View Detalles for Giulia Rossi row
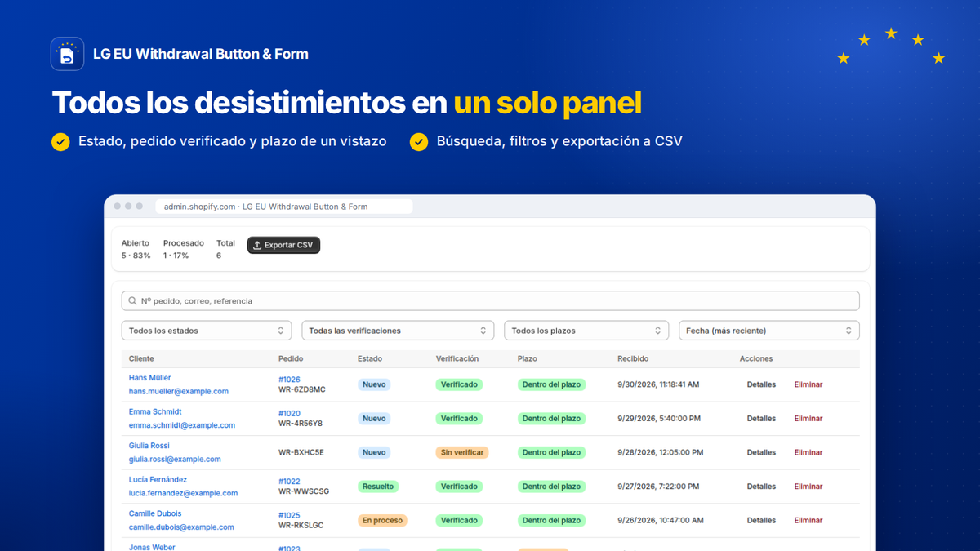Screen dimensions: 980x551 [x=761, y=452]
